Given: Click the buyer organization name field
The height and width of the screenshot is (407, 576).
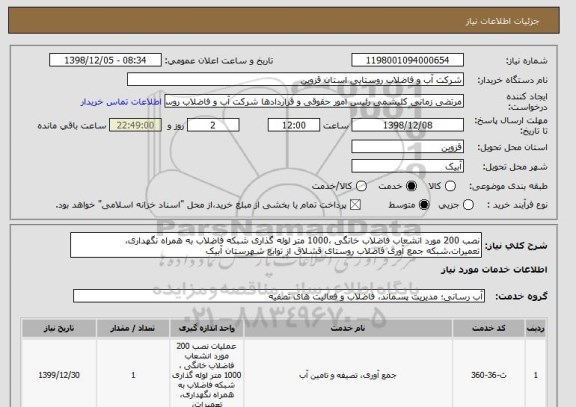Looking at the screenshot, I should [295, 80].
